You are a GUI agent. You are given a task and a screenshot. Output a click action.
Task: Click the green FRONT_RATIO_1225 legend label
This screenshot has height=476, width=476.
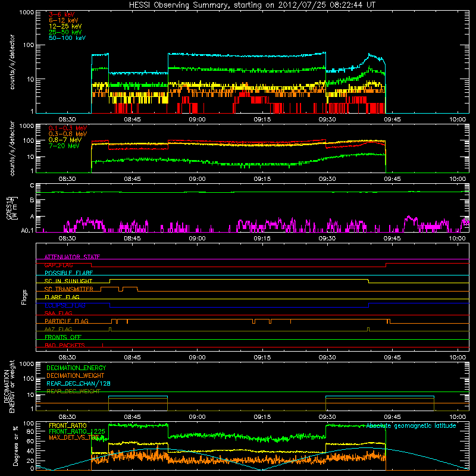(77, 431)
